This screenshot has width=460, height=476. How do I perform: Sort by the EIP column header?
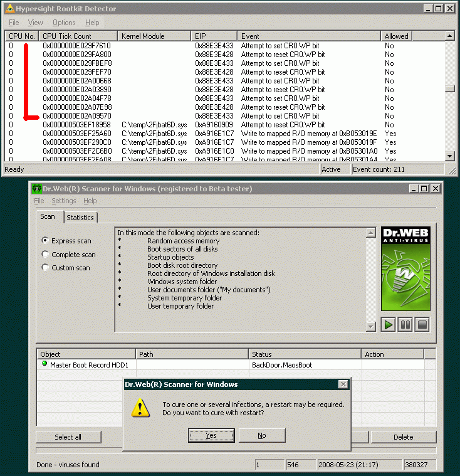pyautogui.click(x=214, y=36)
